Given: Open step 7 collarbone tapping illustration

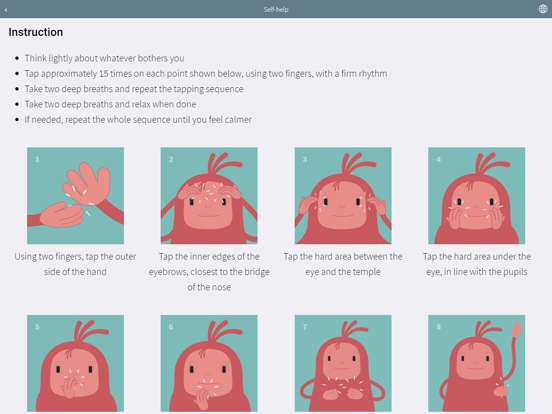Looking at the screenshot, I should click(x=343, y=363).
